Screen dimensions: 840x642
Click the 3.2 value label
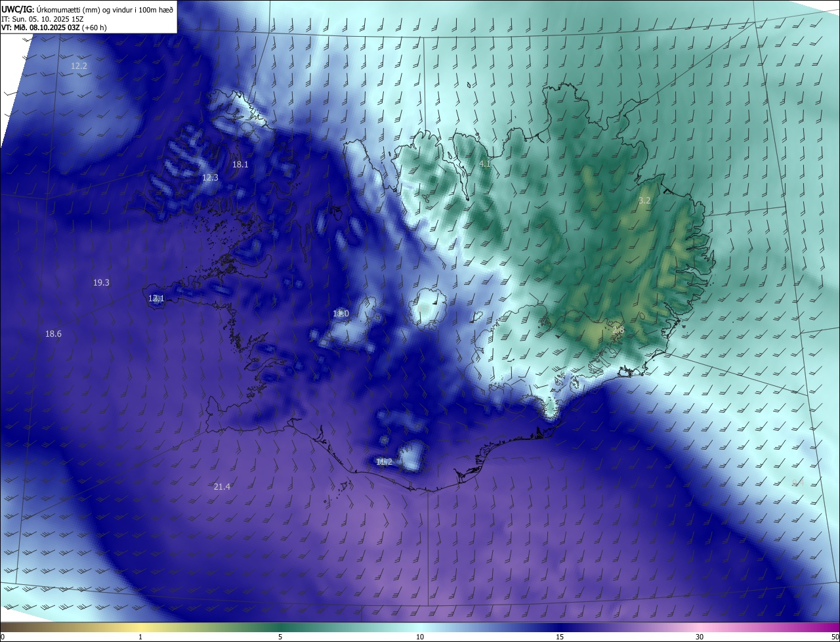point(644,200)
